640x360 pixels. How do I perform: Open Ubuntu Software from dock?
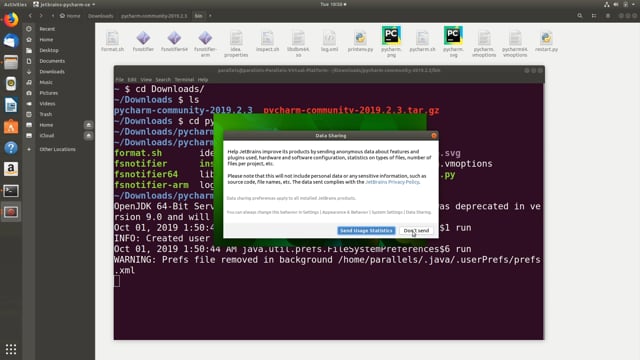[11, 127]
